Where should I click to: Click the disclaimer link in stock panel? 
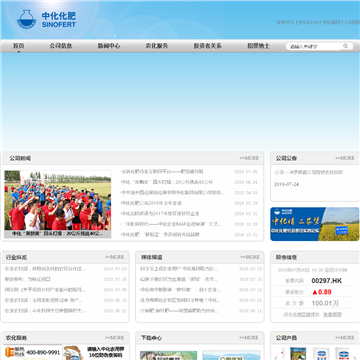click(x=332, y=314)
